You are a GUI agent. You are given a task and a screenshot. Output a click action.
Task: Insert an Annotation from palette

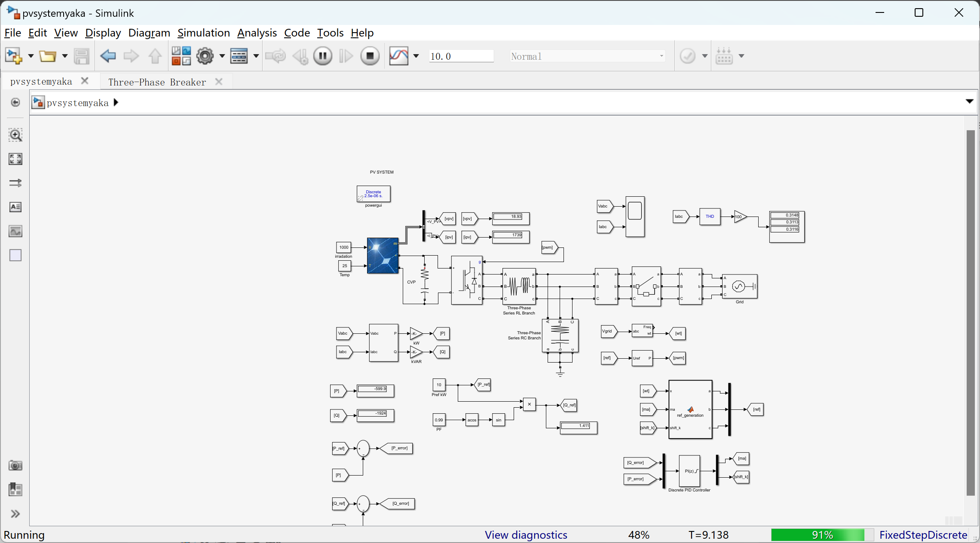[x=15, y=207]
